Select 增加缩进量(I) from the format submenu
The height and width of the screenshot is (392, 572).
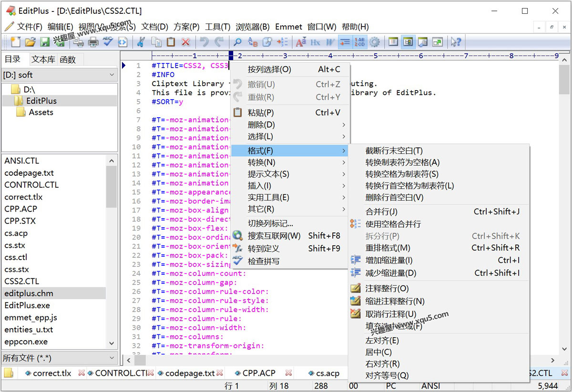[388, 260]
